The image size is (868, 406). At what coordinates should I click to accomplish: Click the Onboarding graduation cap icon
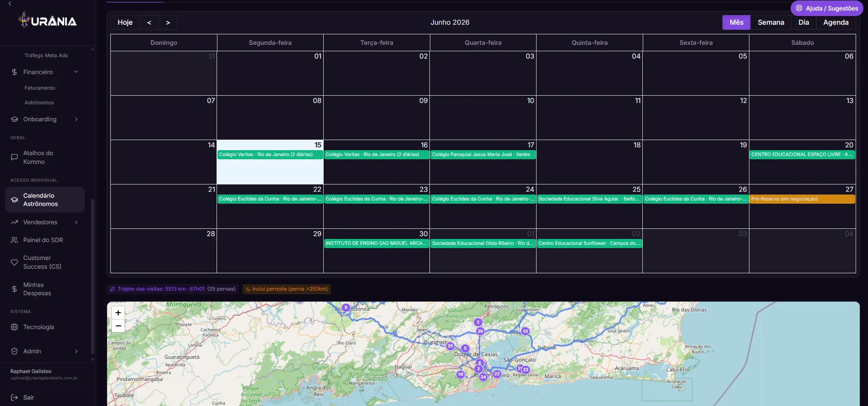(14, 119)
